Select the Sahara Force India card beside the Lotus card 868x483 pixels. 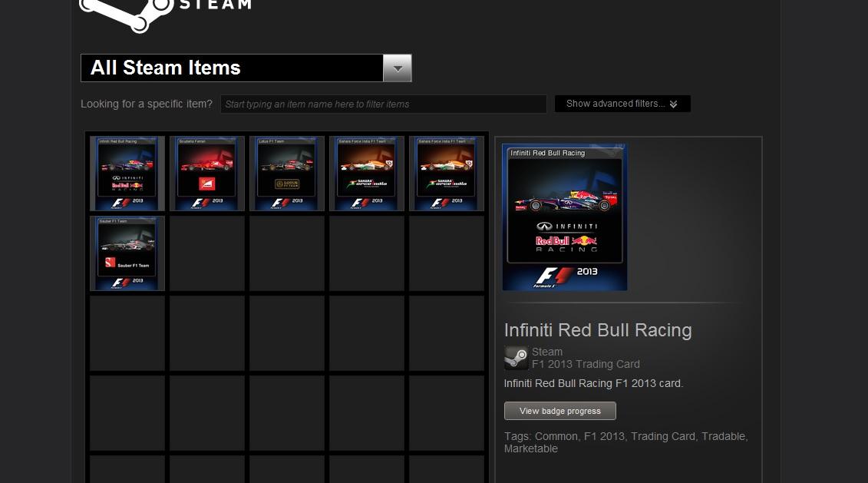(x=367, y=174)
